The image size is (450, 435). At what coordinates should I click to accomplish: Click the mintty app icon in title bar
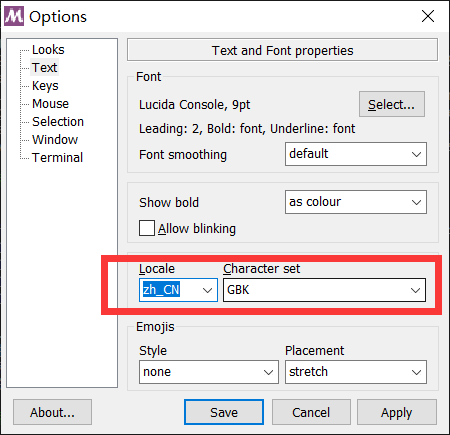tap(14, 16)
